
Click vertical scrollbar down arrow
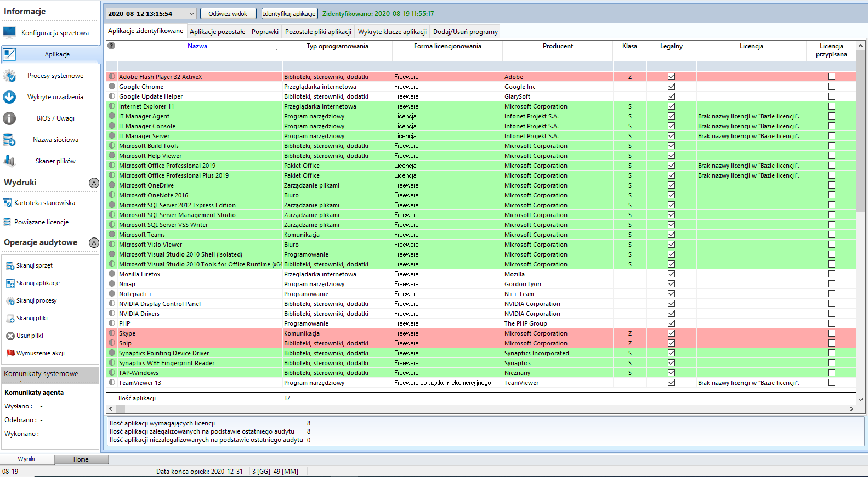tap(860, 400)
